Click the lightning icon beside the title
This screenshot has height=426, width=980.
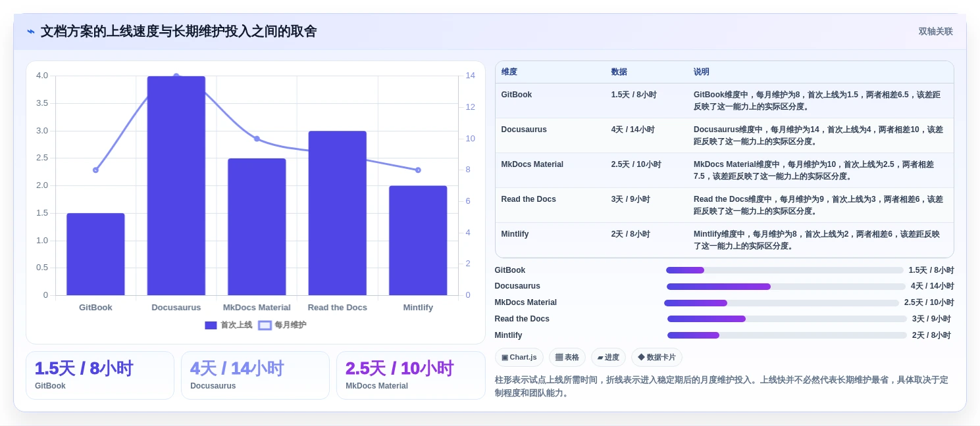[31, 32]
